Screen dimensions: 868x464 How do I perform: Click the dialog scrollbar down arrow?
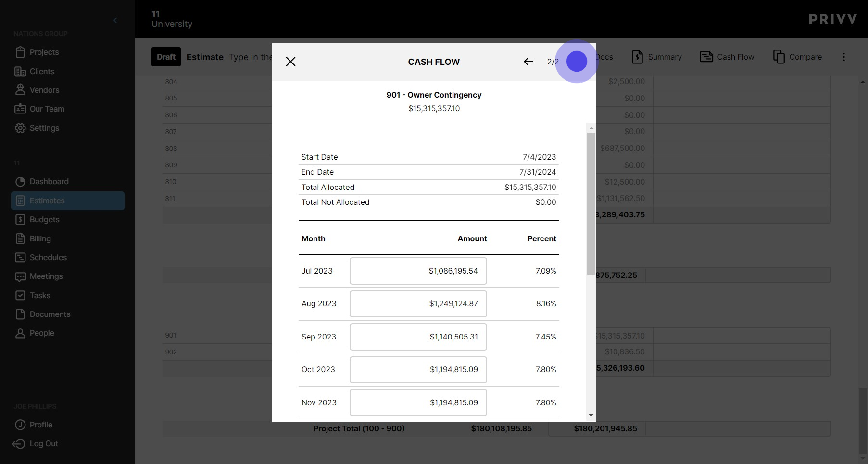click(591, 416)
